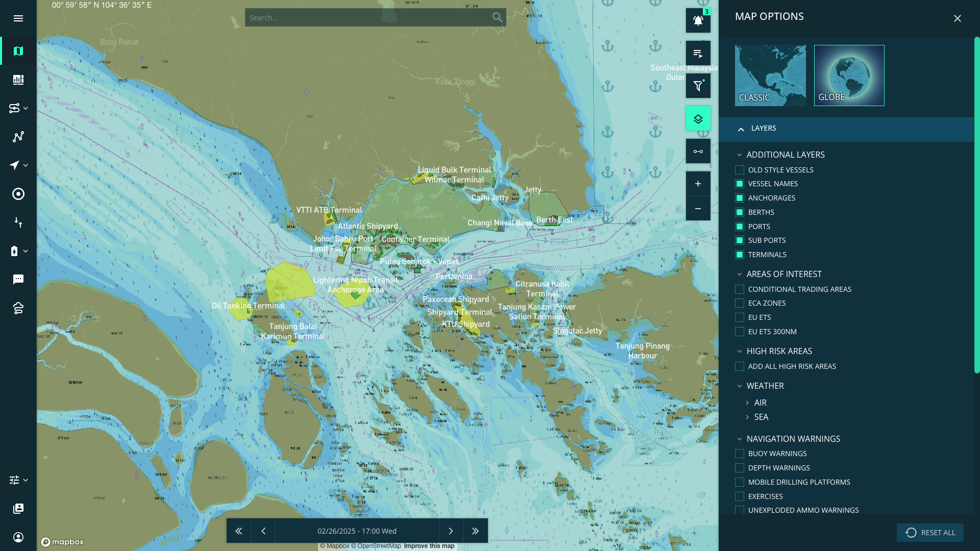Open the vessel filter tool
Viewport: 980px width, 551px height.
pos(698,86)
